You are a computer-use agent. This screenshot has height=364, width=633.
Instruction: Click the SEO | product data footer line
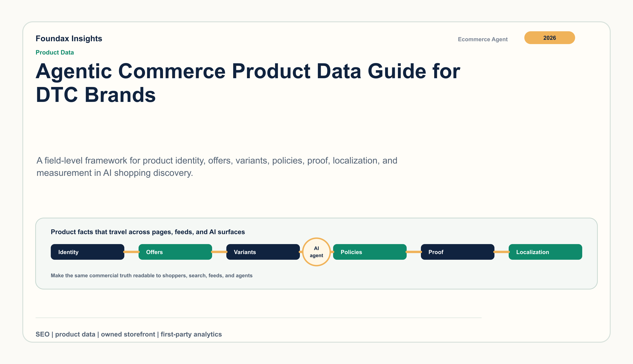point(129,334)
